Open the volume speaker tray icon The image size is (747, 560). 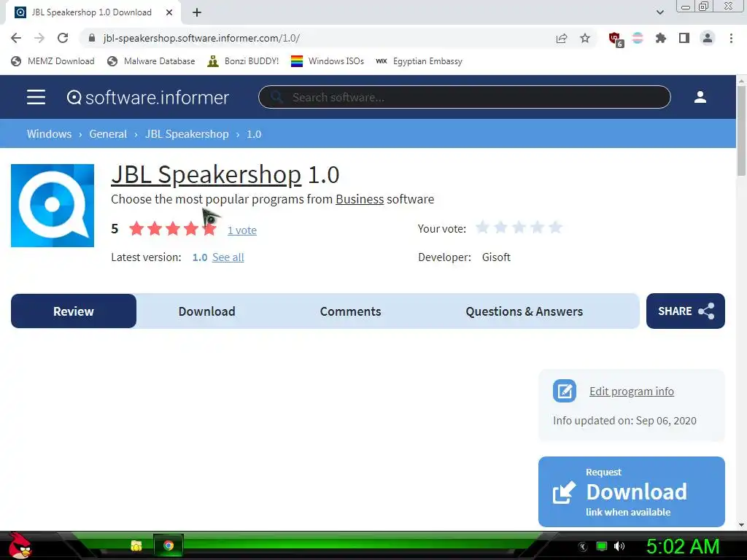tap(619, 546)
